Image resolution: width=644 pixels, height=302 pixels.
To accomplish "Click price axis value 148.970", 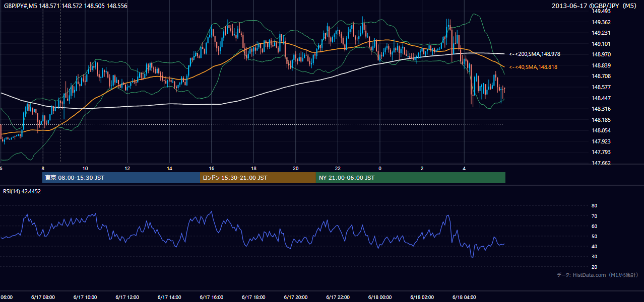I will 601,54.
